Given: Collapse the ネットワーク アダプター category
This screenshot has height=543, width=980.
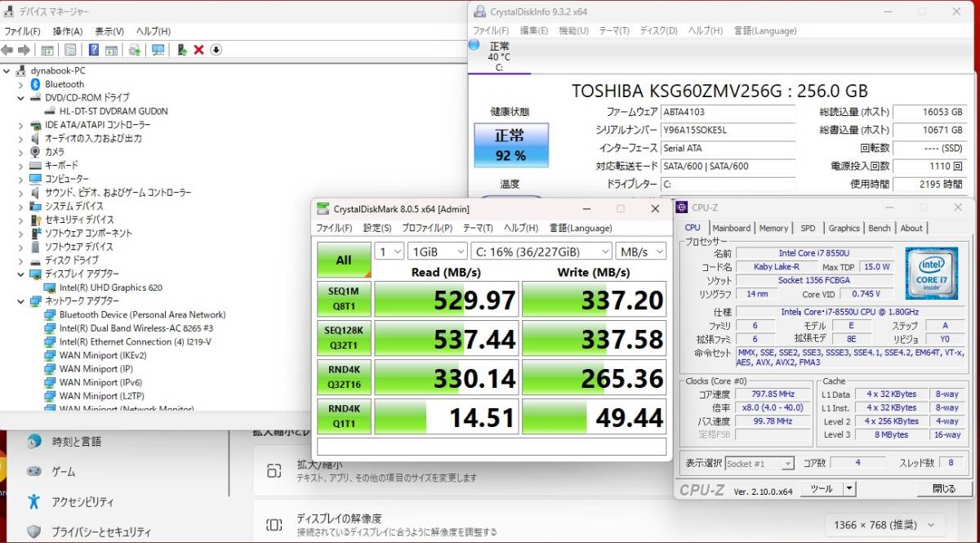Looking at the screenshot, I should point(21,301).
